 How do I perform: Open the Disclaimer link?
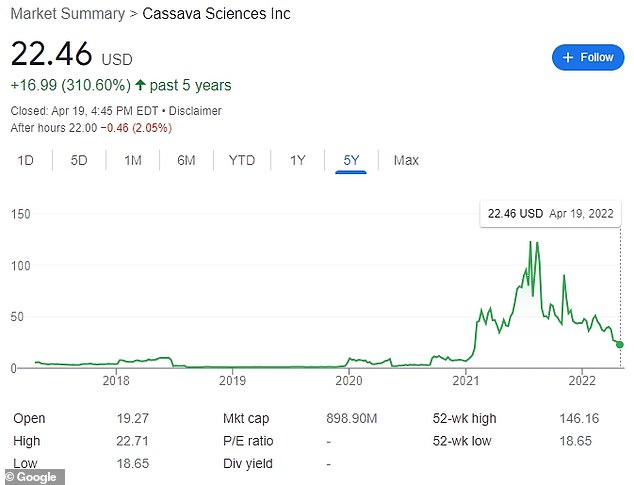[x=195, y=111]
